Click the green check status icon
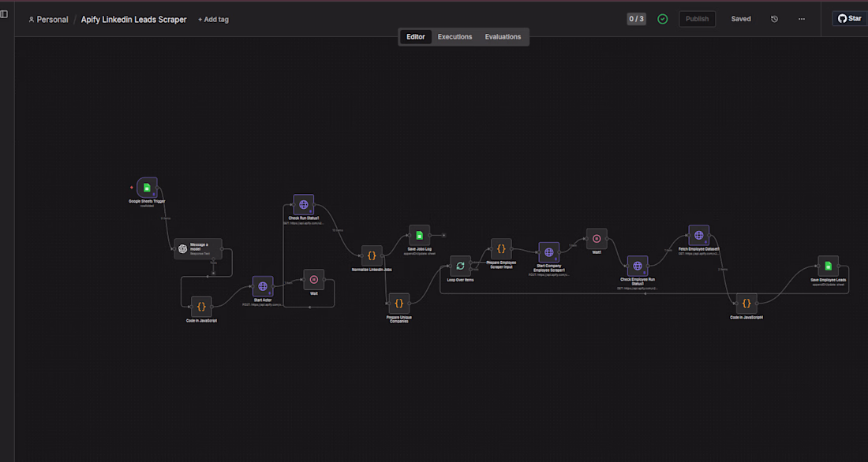 click(663, 19)
